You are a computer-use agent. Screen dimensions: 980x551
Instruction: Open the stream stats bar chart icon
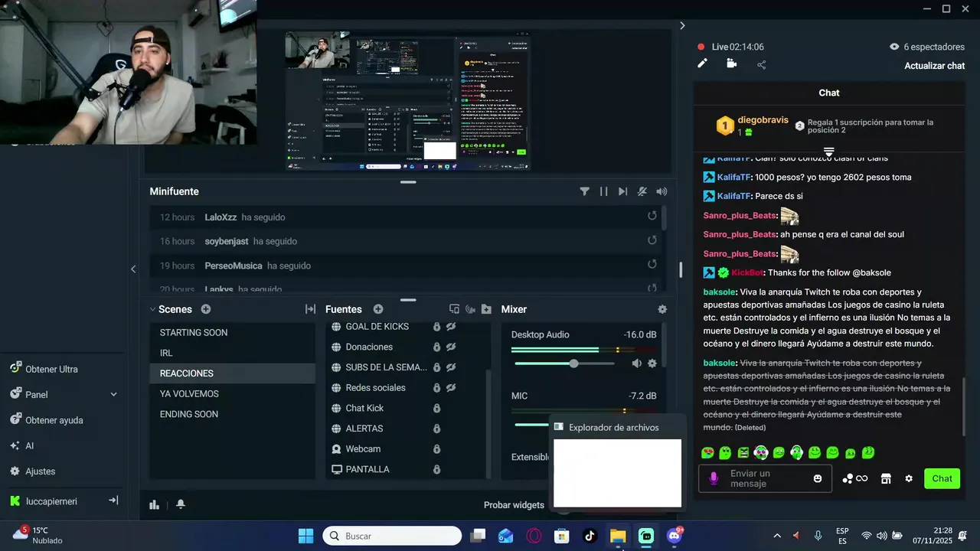154,504
